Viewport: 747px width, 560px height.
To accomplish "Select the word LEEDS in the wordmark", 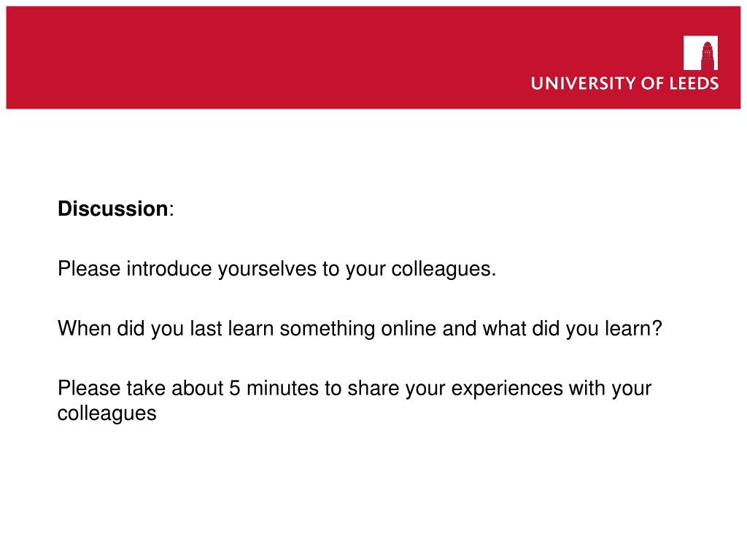I will coord(694,83).
